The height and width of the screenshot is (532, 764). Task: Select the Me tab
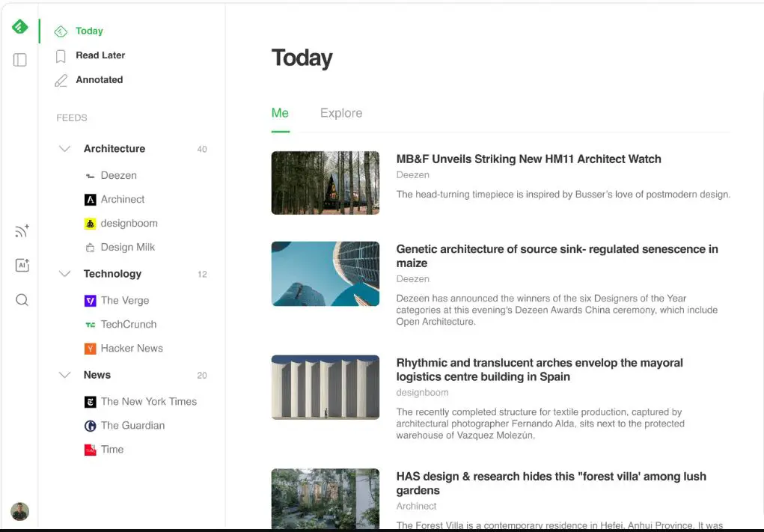point(280,113)
